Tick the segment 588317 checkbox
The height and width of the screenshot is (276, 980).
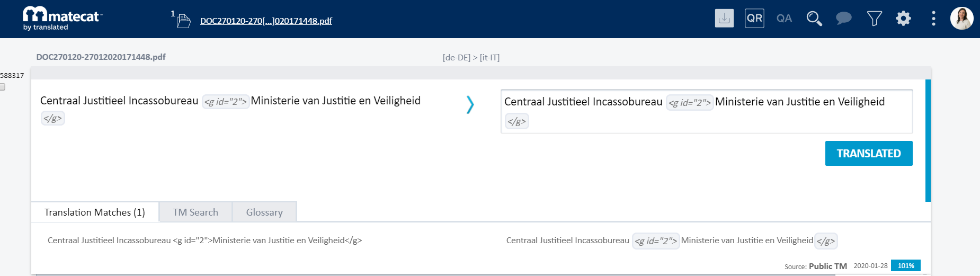point(2,87)
